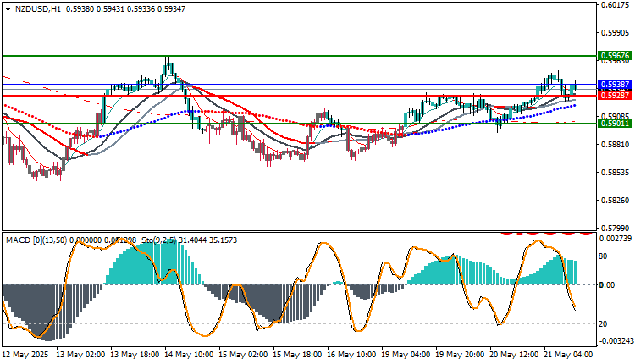Click the stochastic 80 level label
This screenshot has height=364, width=635.
[603, 256]
